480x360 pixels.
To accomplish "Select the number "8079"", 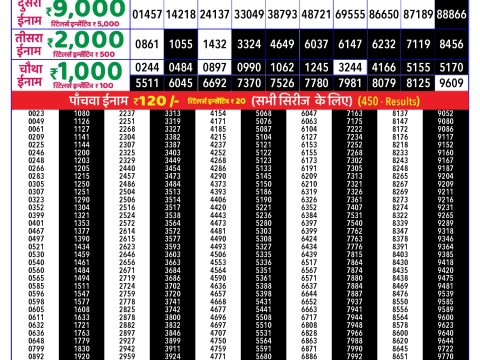I will click(384, 83).
